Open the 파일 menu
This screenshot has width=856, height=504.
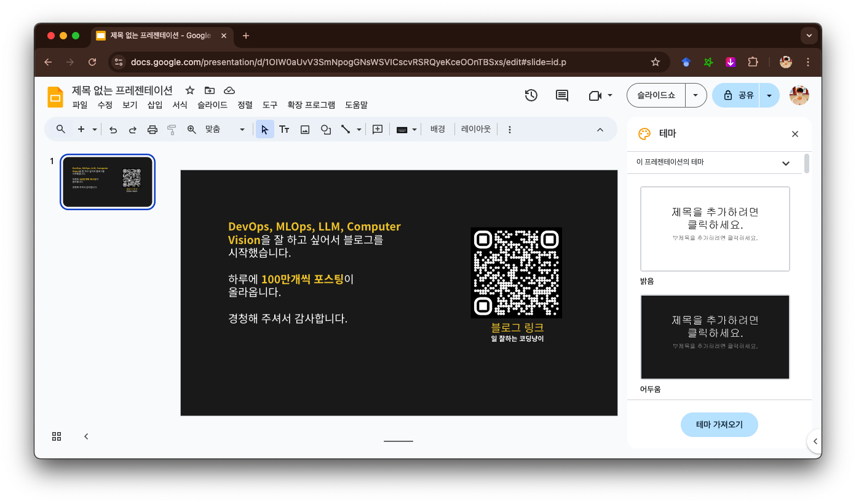[x=80, y=105]
